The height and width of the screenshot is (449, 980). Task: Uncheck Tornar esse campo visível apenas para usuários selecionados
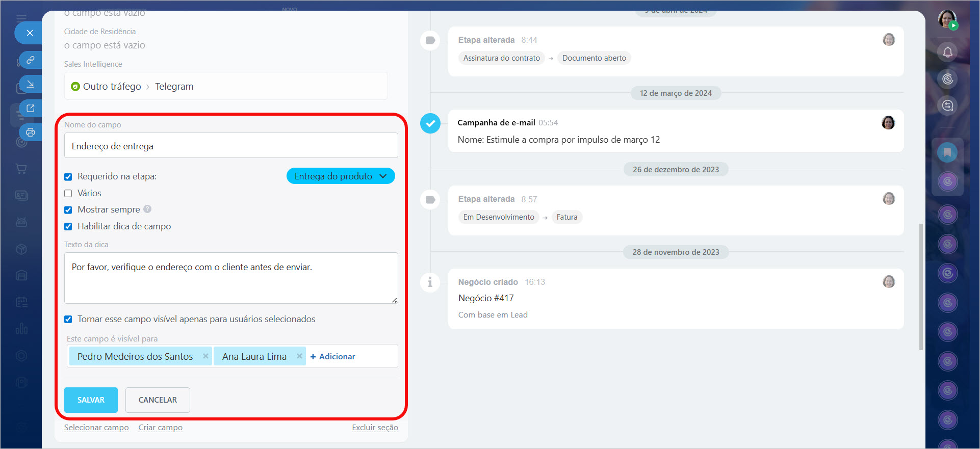point(68,320)
